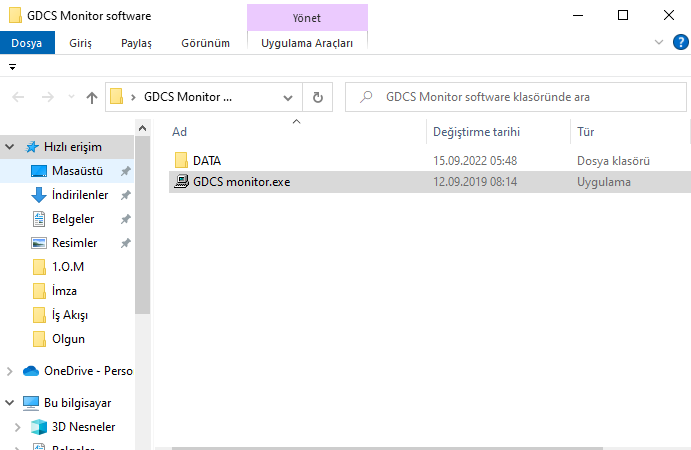Click the DATA folder icon
691x450 pixels.
[181, 160]
